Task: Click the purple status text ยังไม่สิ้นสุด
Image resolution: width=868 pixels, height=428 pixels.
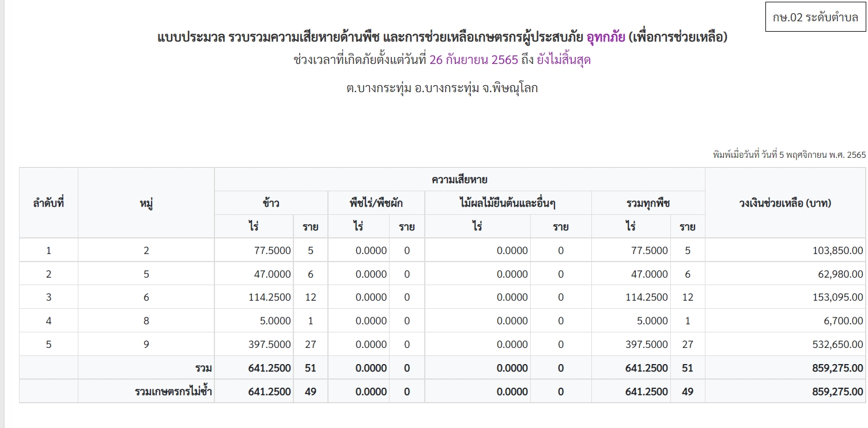Action: coord(564,60)
